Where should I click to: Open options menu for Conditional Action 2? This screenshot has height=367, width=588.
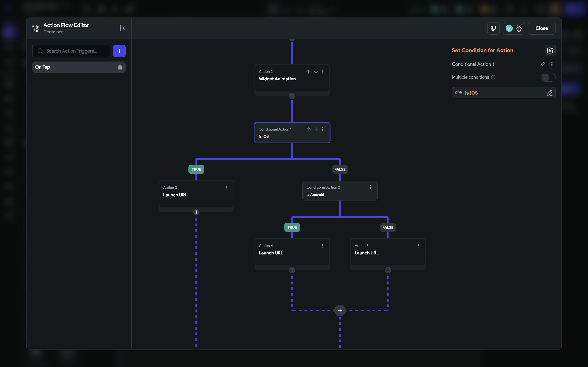pyautogui.click(x=370, y=187)
